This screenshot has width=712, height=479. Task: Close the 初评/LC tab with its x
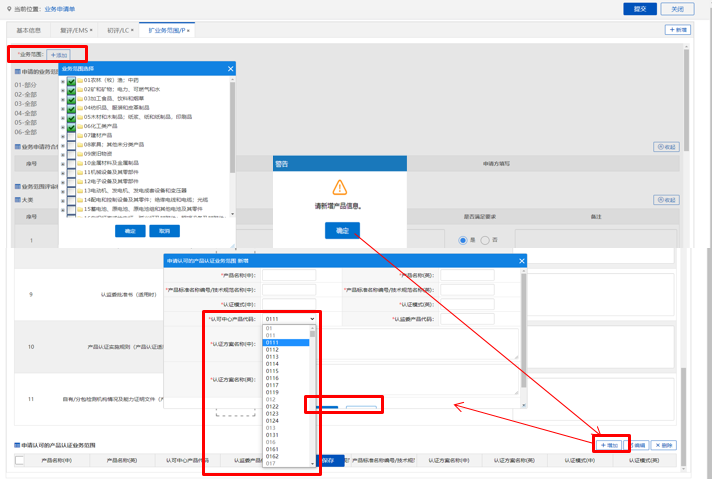(132, 30)
